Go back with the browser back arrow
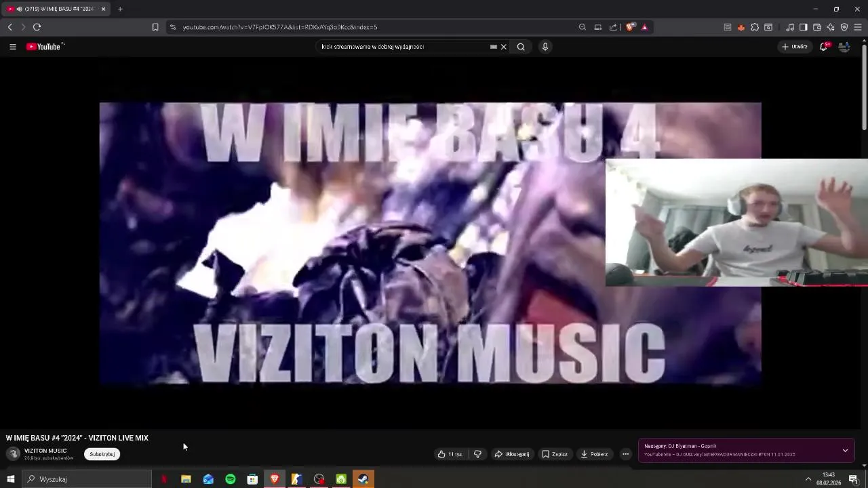Viewport: 868px width, 488px height. coord(9,27)
